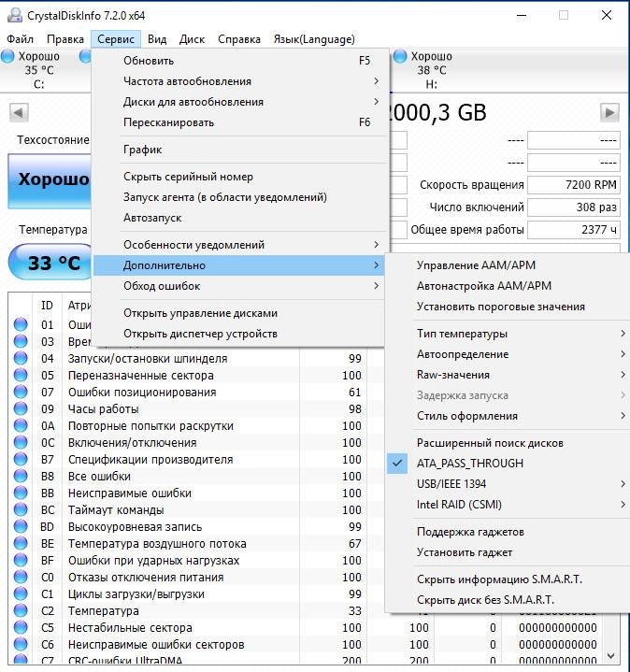630x672 pixels.
Task: Click status orb for attribute C2
Action: pyautogui.click(x=21, y=610)
